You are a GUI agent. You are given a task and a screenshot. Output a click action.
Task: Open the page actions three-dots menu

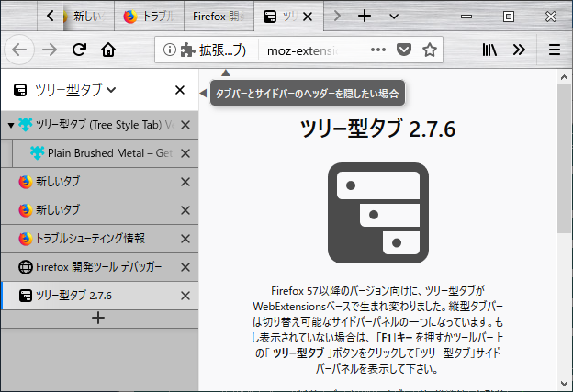tap(377, 50)
